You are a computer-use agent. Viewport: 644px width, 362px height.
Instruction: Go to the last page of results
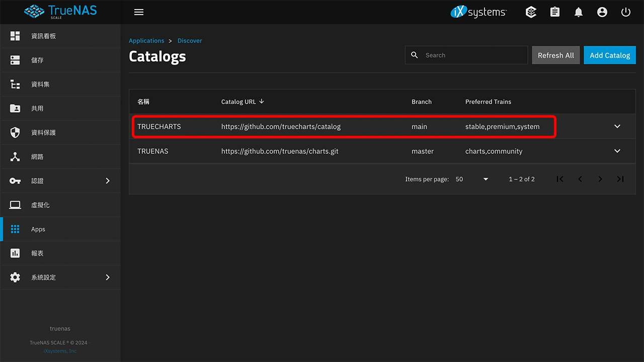pos(620,179)
